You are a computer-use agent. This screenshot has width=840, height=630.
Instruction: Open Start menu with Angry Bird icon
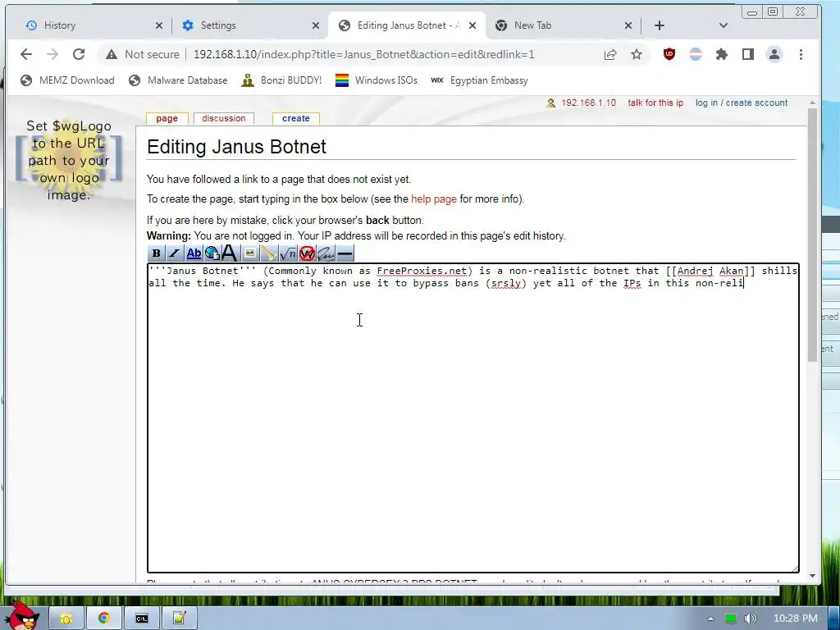pos(21,616)
